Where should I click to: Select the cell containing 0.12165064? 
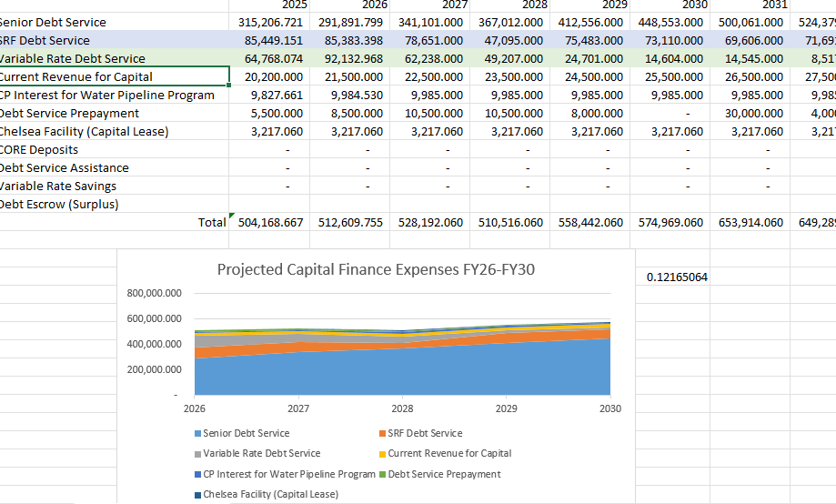tap(677, 277)
